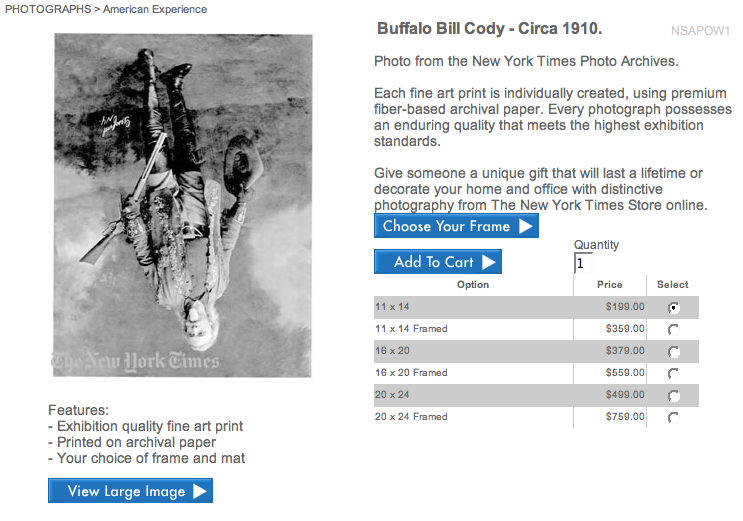Viewport: 743px width, 521px height.
Task: Click the arrow icon on View Large Image
Action: click(199, 491)
